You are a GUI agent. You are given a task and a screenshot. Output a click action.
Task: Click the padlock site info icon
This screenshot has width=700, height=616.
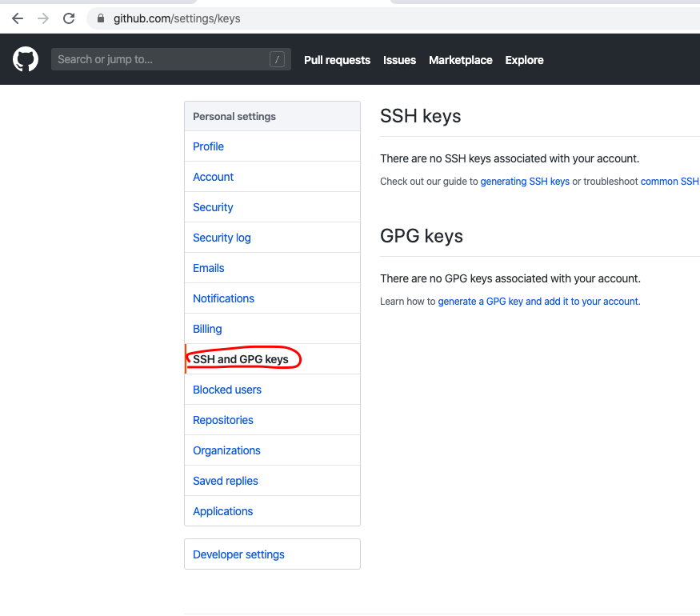[x=101, y=18]
